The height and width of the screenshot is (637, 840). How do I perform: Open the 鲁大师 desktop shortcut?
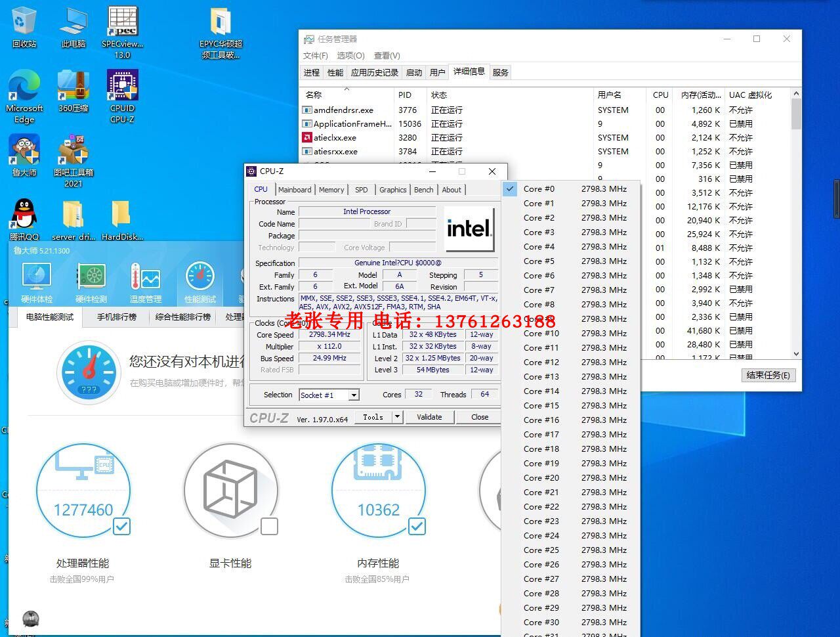(24, 156)
